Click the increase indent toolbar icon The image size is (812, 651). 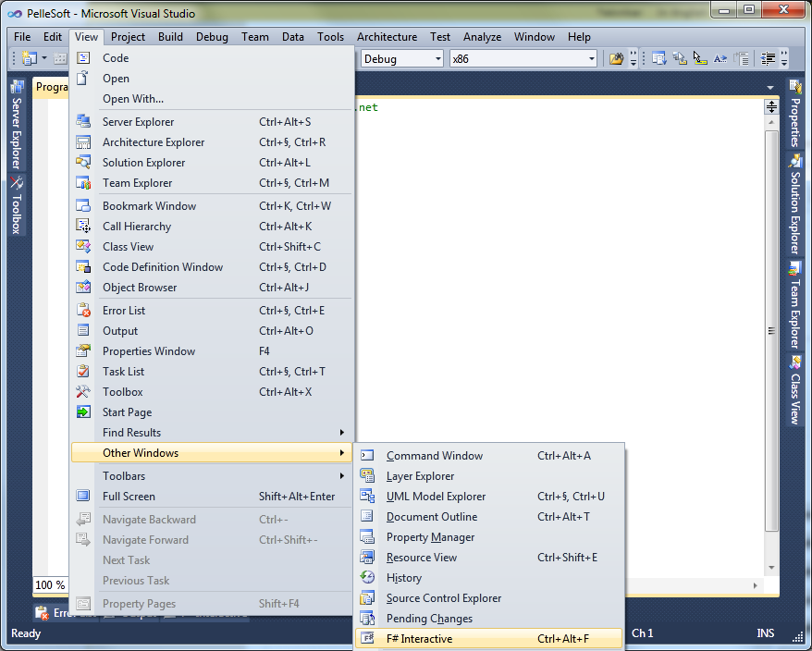[x=768, y=58]
